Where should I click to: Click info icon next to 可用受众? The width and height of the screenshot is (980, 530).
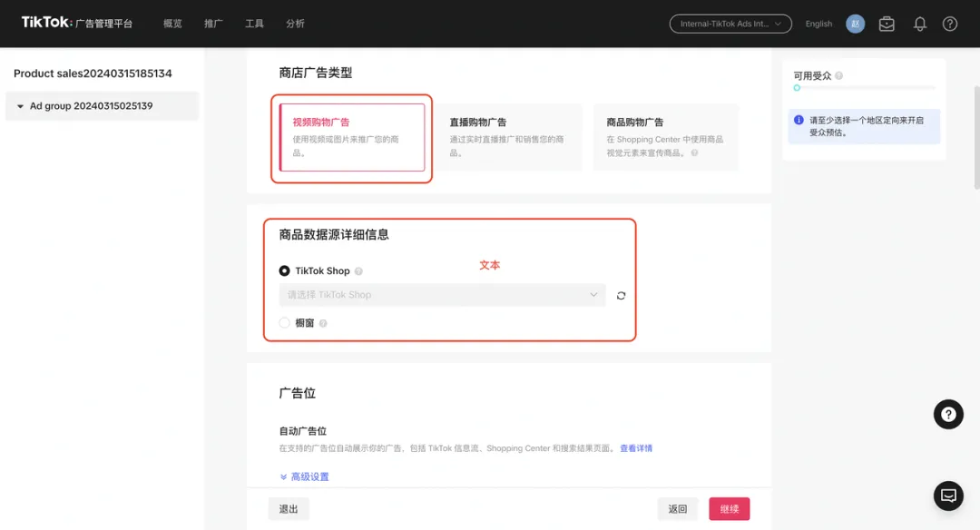838,75
